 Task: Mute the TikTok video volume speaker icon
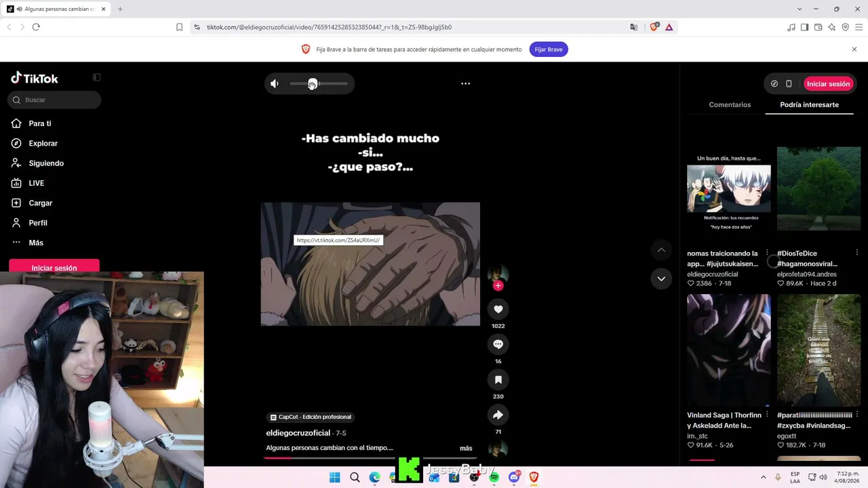[275, 84]
